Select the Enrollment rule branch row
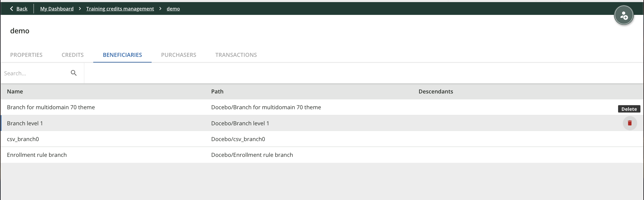 click(37, 155)
